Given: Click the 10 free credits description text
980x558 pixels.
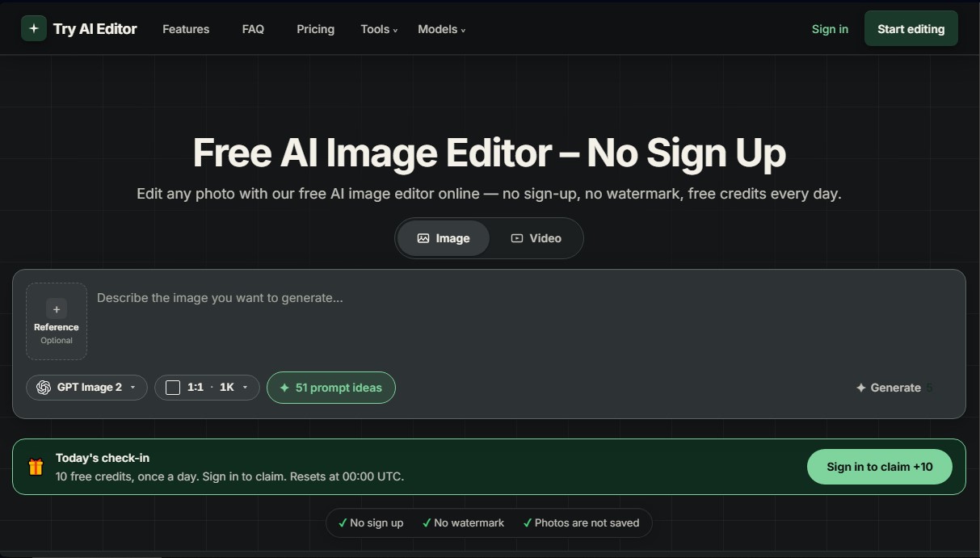Looking at the screenshot, I should (x=229, y=476).
